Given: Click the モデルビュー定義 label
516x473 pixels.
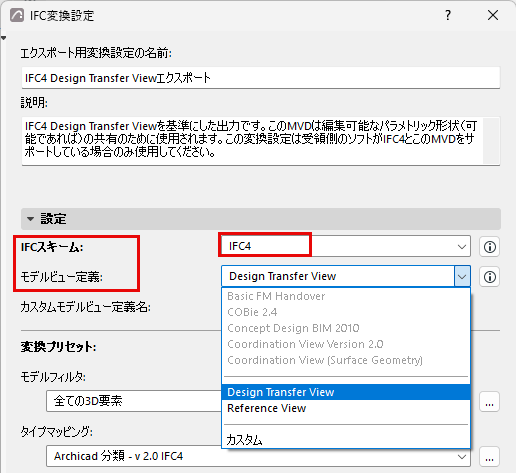Looking at the screenshot, I should (x=62, y=277).
